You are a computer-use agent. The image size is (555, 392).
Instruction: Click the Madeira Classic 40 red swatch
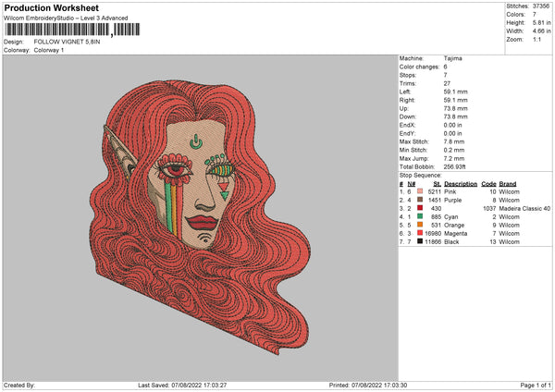420,208
